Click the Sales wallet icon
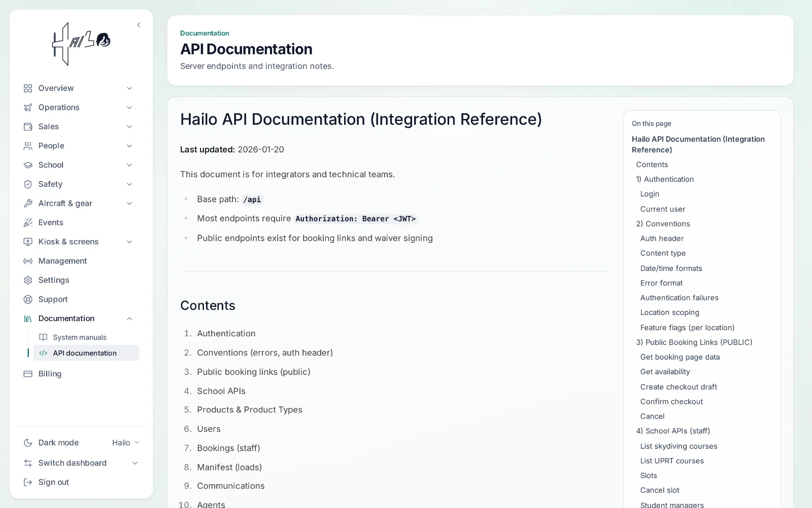 [28, 126]
